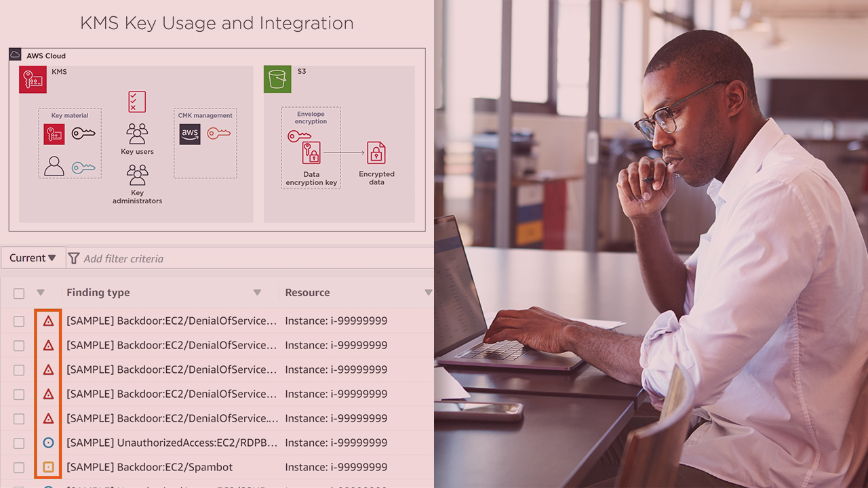
Task: Open the Backdoor:EC2/Spambot finding
Action: tap(149, 467)
